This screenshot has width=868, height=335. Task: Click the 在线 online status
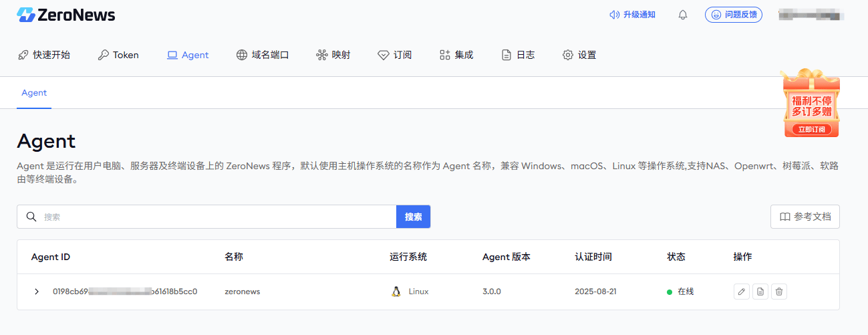(680, 292)
